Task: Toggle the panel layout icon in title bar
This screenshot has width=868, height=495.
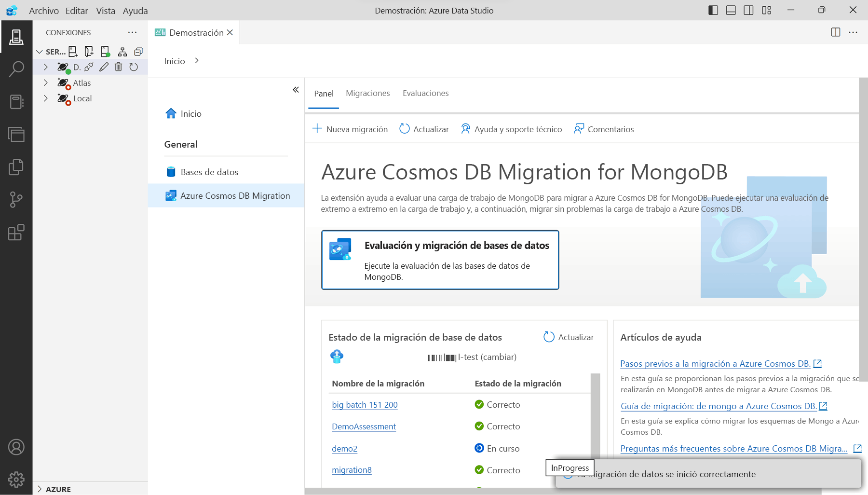Action: point(731,10)
